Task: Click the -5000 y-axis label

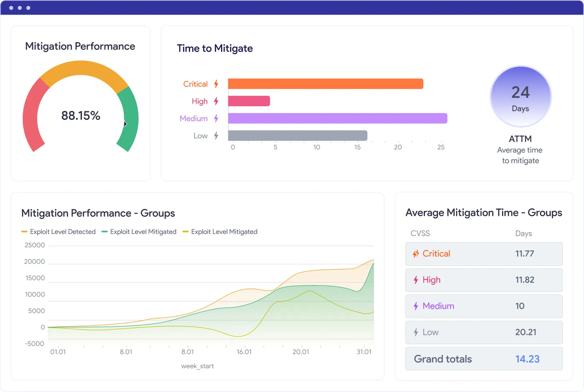Action: click(x=34, y=343)
